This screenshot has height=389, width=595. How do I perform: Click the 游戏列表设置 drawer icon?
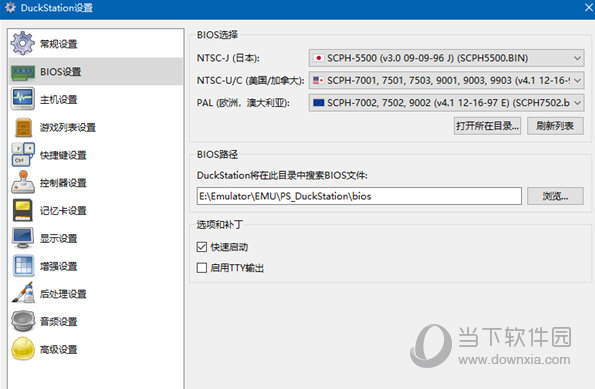click(23, 127)
